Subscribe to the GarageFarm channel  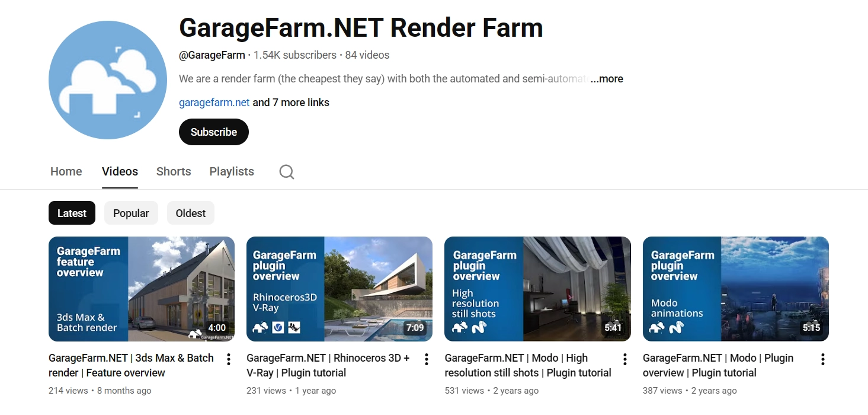pos(214,132)
